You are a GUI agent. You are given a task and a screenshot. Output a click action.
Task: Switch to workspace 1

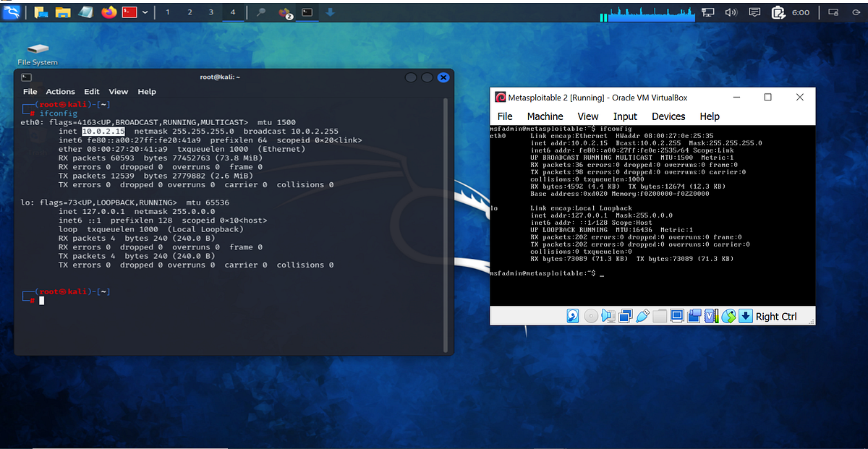[168, 12]
